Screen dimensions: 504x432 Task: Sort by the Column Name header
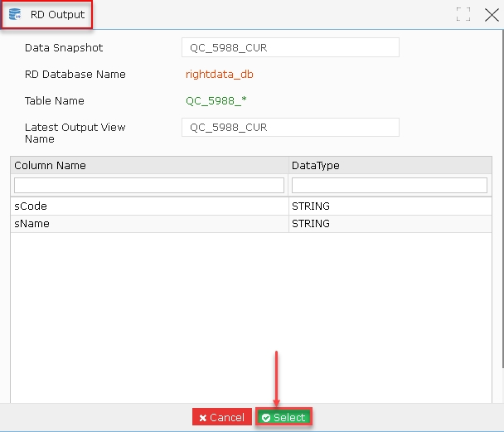pos(149,165)
